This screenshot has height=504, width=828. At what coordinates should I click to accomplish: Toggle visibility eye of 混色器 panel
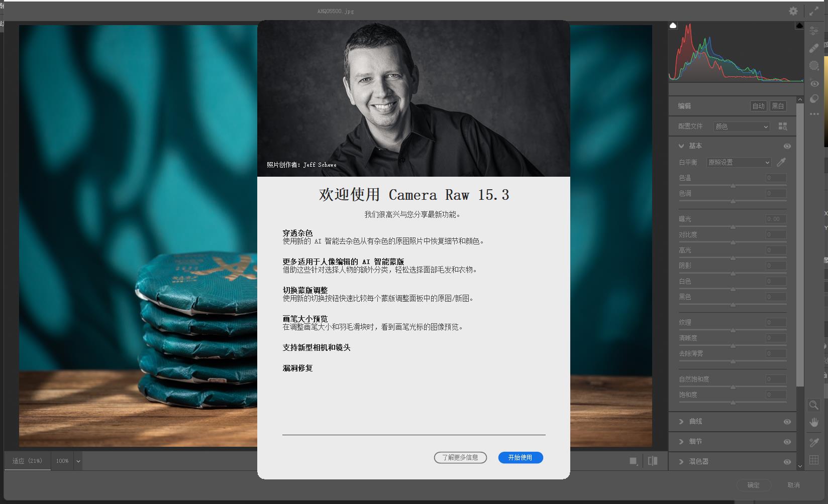(x=787, y=462)
